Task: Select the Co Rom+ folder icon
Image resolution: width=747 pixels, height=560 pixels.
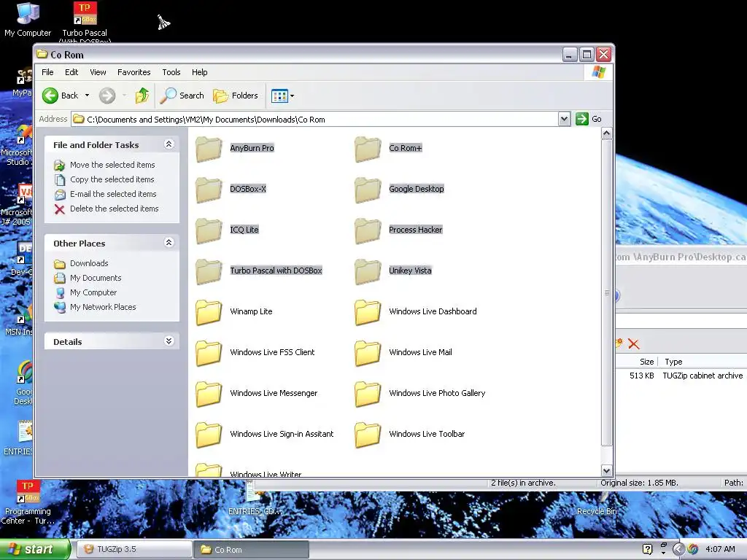Action: [x=368, y=149]
